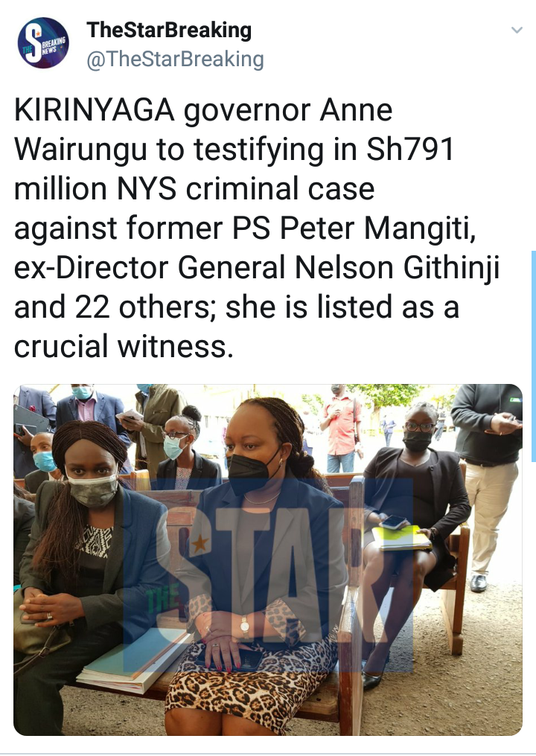The width and height of the screenshot is (536, 756).
Task: Click the word KIRINYAGA in tweet
Action: 94,110
